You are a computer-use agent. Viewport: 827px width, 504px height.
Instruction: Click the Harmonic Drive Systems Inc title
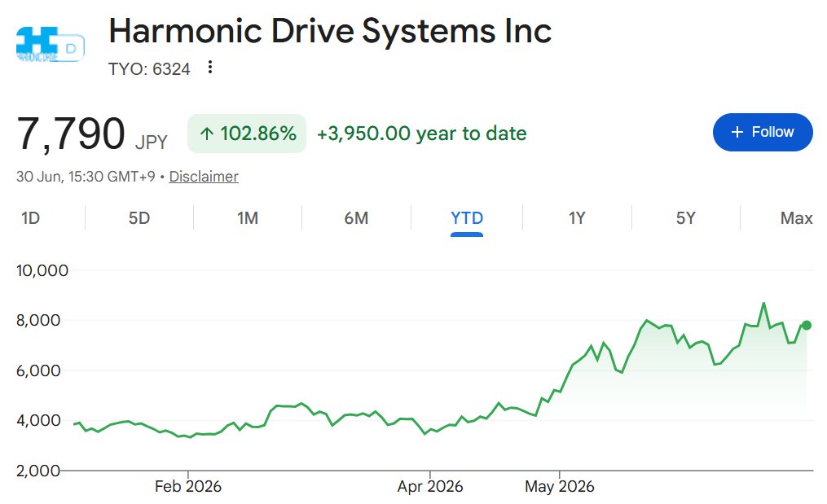[330, 31]
